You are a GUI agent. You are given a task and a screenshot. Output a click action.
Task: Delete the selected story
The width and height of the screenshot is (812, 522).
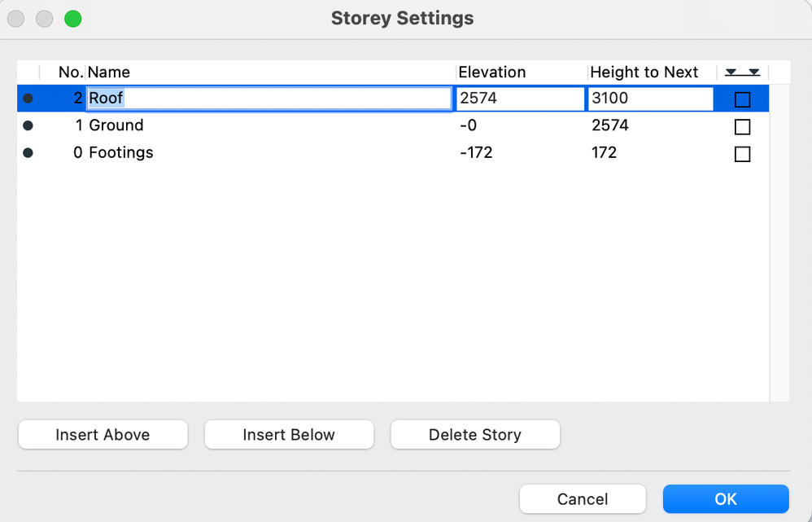pos(475,435)
